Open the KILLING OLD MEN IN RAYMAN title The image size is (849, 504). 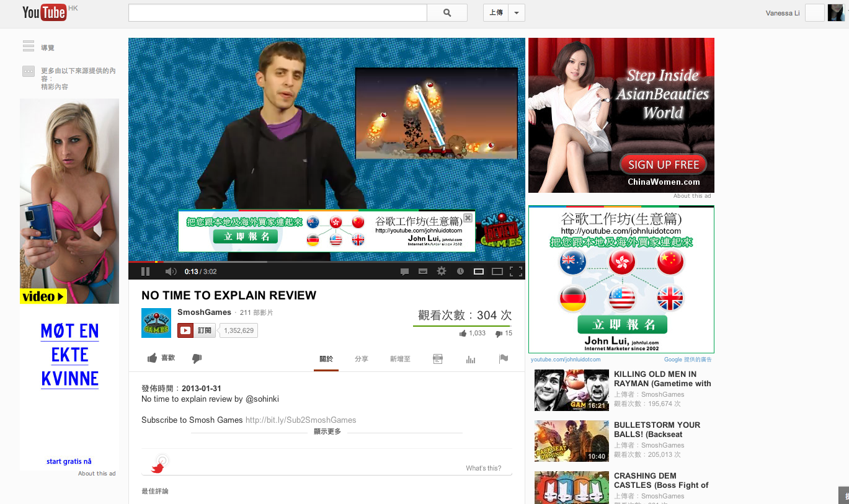[x=662, y=379]
